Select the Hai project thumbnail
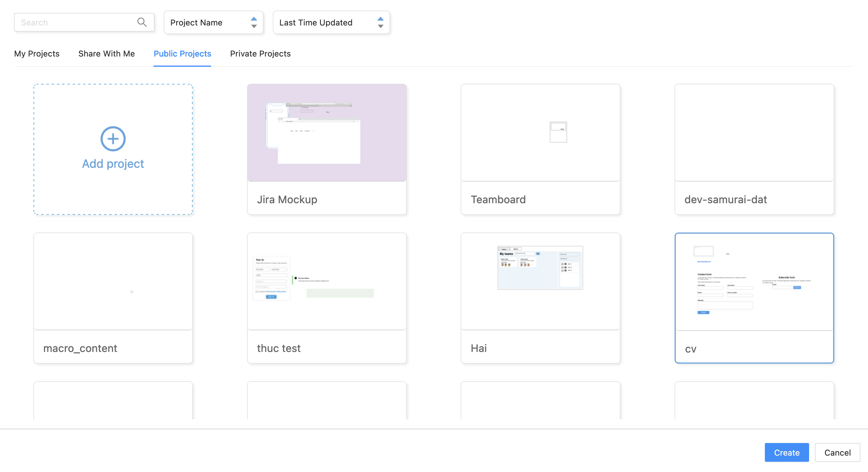868x472 pixels. (540, 281)
